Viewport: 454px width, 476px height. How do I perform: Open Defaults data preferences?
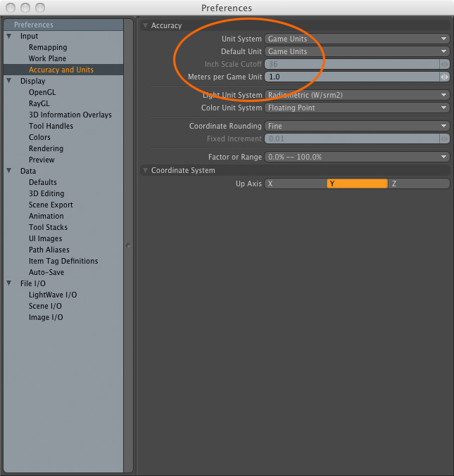point(43,182)
